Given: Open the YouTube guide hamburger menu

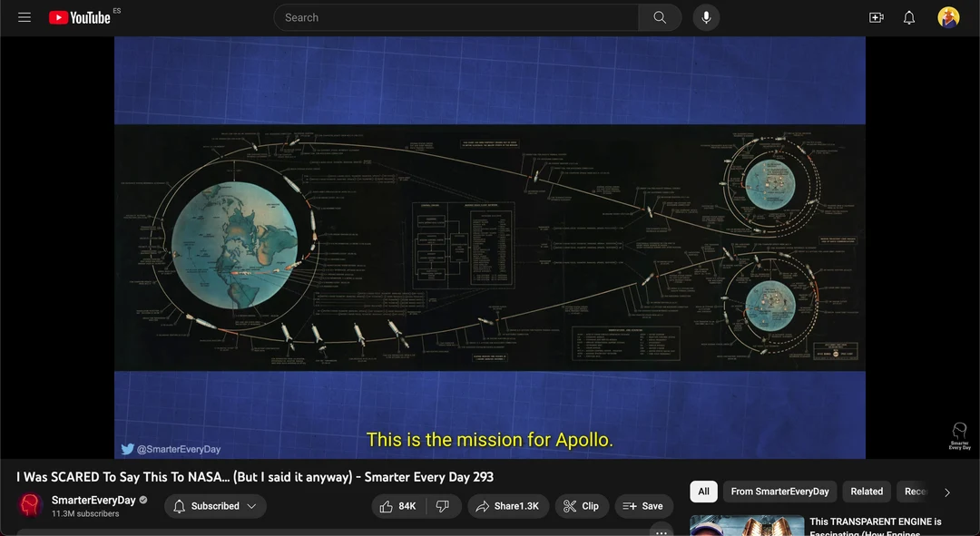Looking at the screenshot, I should click(x=24, y=16).
